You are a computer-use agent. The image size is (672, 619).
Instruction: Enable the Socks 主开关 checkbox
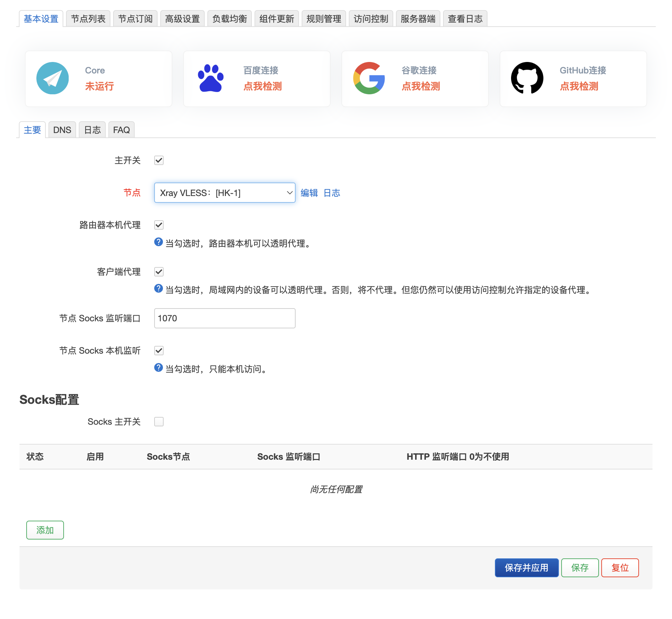pyautogui.click(x=159, y=421)
